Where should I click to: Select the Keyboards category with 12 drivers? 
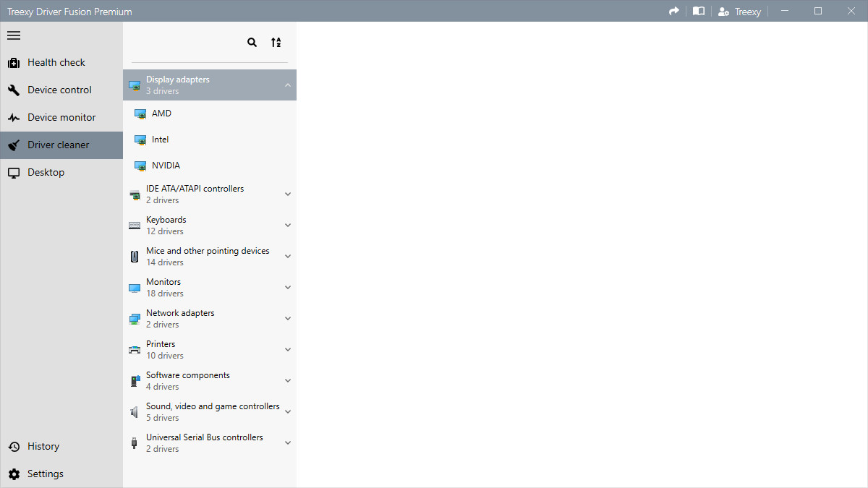point(210,225)
